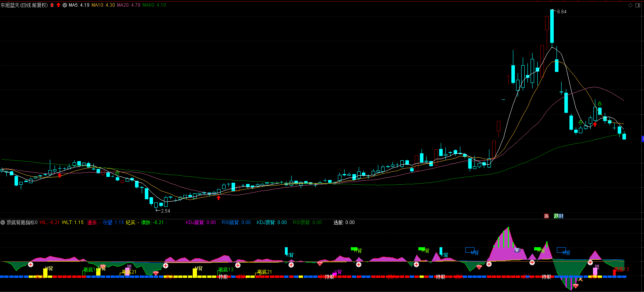Click the 6.64 high price label
The height and width of the screenshot is (292, 644).
pos(562,12)
